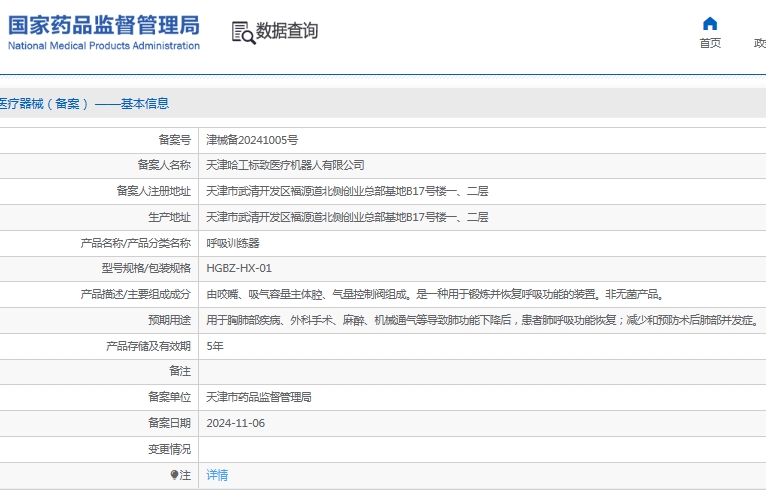Click the 数据查询 heading text
This screenshot has width=766, height=495.
287,31
